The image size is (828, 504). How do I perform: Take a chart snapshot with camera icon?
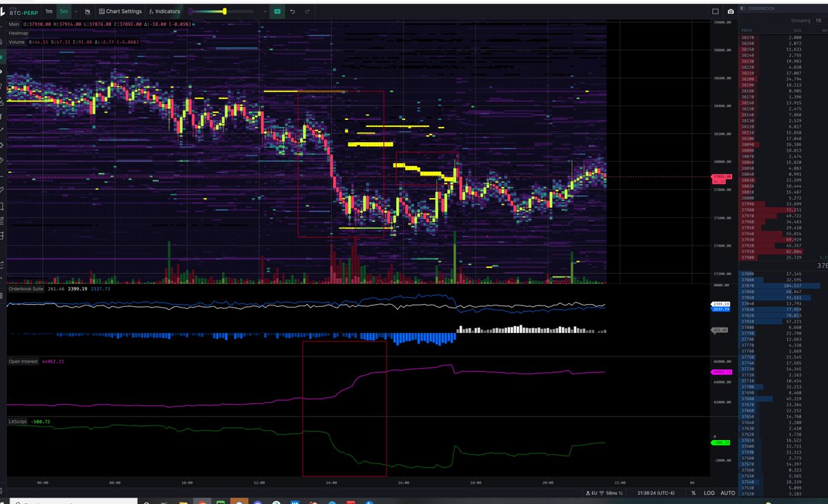[730, 12]
